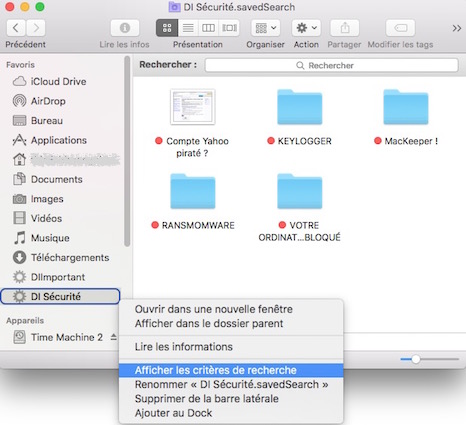Adjust the icon size slider
The height and width of the screenshot is (425, 466).
click(416, 359)
